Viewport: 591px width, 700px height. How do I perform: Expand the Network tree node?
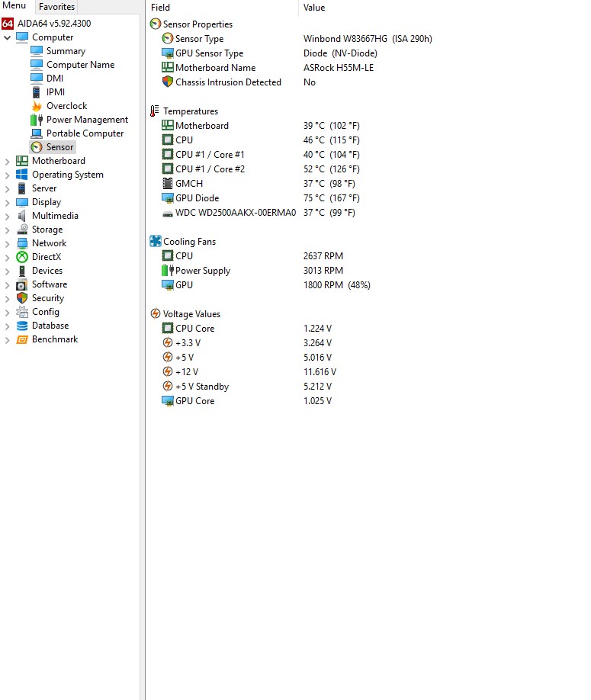click(7, 244)
